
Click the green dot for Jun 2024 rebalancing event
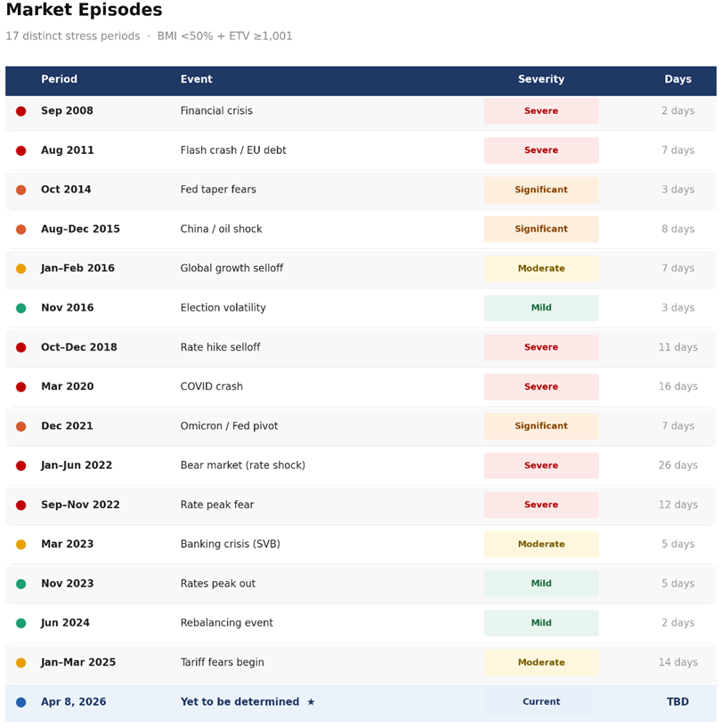click(x=20, y=622)
